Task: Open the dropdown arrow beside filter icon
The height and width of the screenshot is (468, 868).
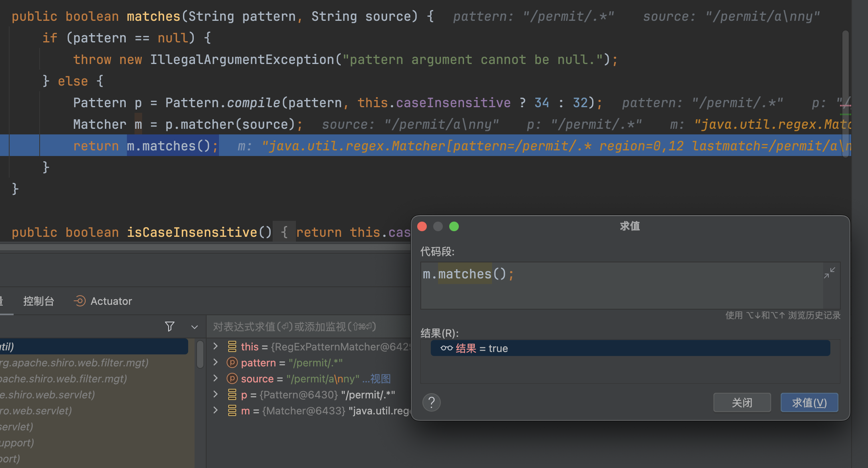Action: pos(195,327)
